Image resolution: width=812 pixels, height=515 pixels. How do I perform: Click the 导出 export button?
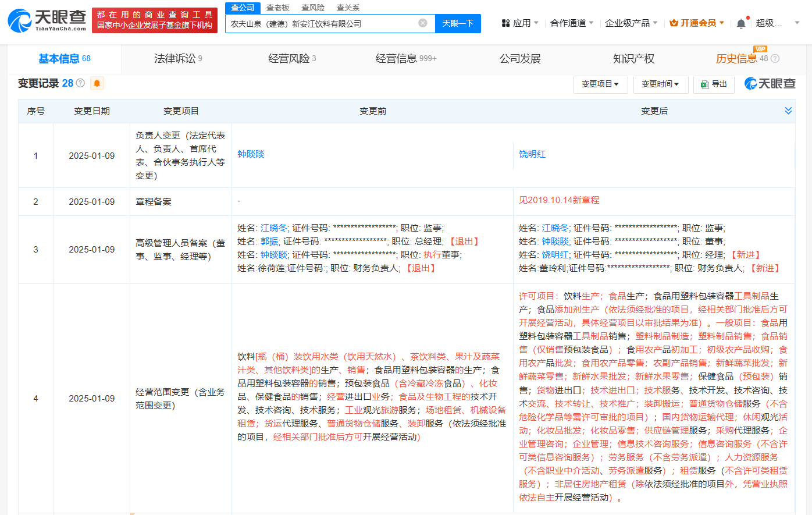coord(714,84)
